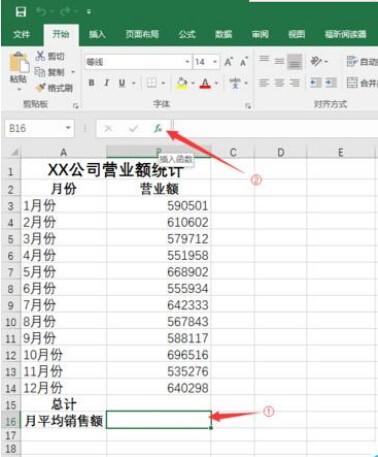Open the 文件 menu
The height and width of the screenshot is (457, 378).
[x=22, y=34]
